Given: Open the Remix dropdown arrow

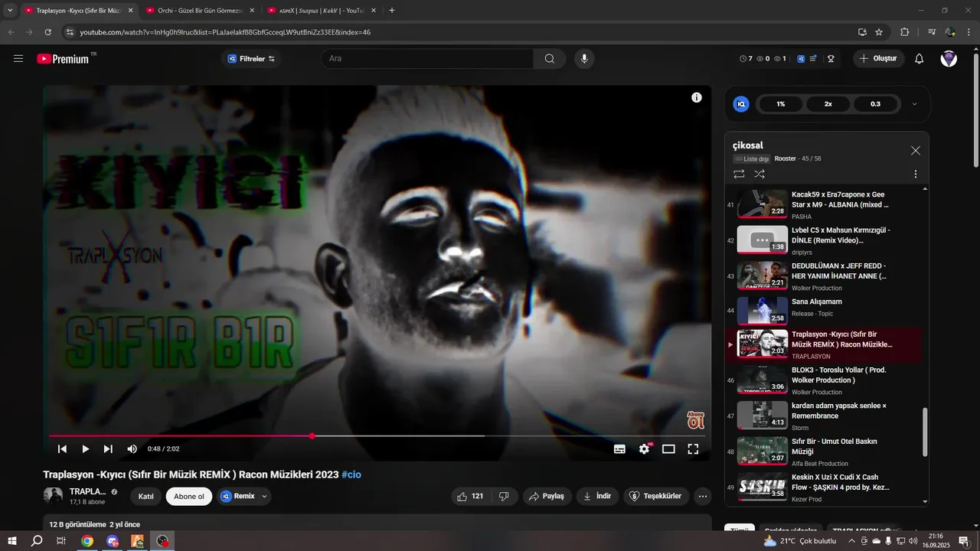Looking at the screenshot, I should coord(264,496).
